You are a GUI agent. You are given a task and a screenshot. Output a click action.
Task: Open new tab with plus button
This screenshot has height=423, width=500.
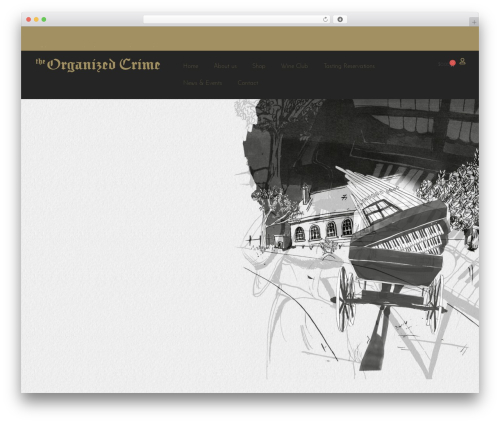474,22
